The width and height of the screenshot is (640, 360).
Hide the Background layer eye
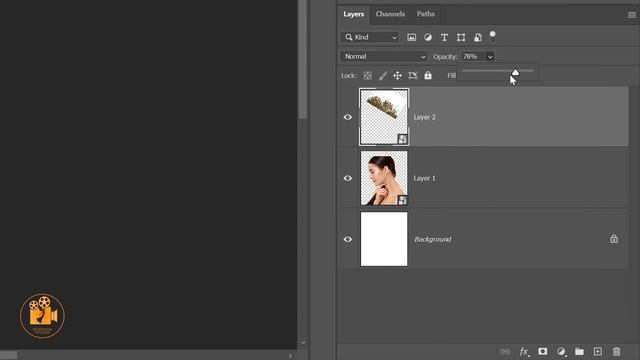[348, 239]
